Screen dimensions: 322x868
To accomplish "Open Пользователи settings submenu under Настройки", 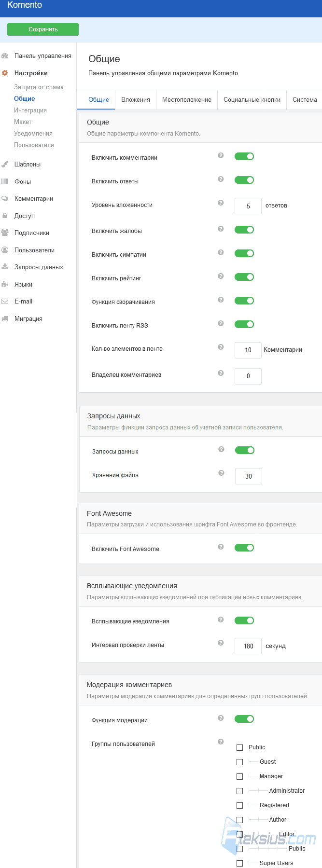I will [34, 145].
